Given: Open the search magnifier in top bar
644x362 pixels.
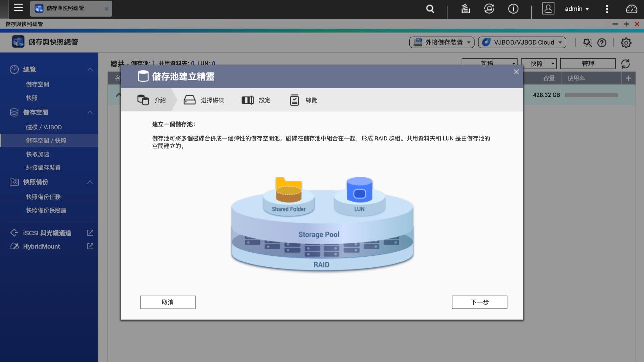Looking at the screenshot, I should 430,9.
